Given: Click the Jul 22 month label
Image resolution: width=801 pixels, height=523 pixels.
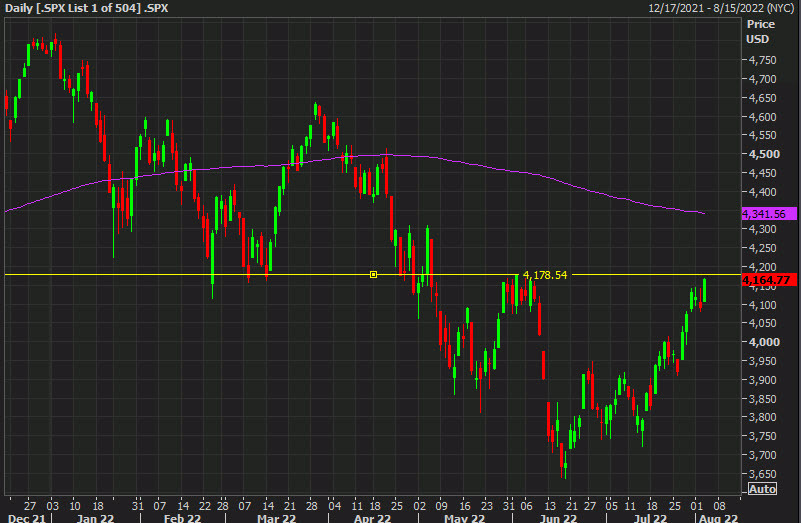Looking at the screenshot, I should tap(650, 518).
